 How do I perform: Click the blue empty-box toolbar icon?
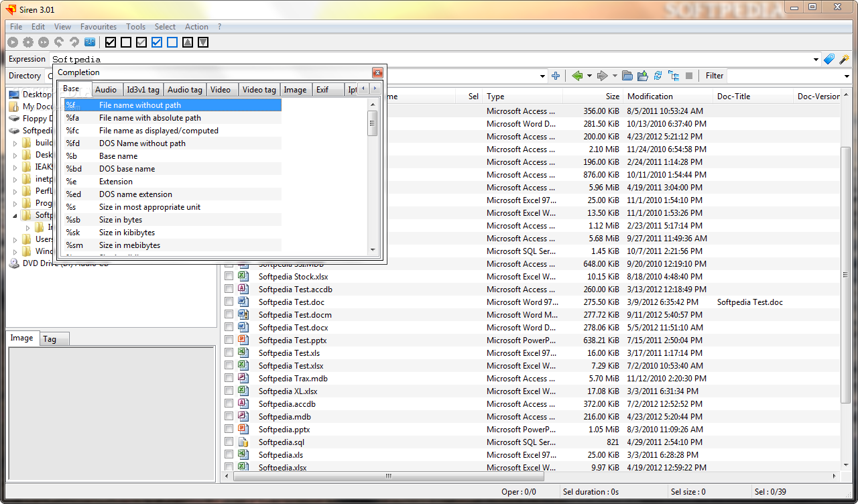(172, 42)
